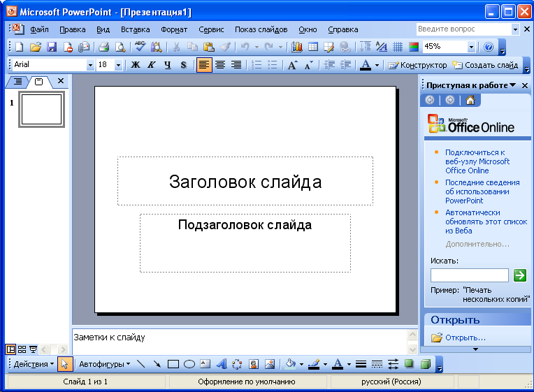Open the 45% zoom dropdown
534x392 pixels.
471,47
